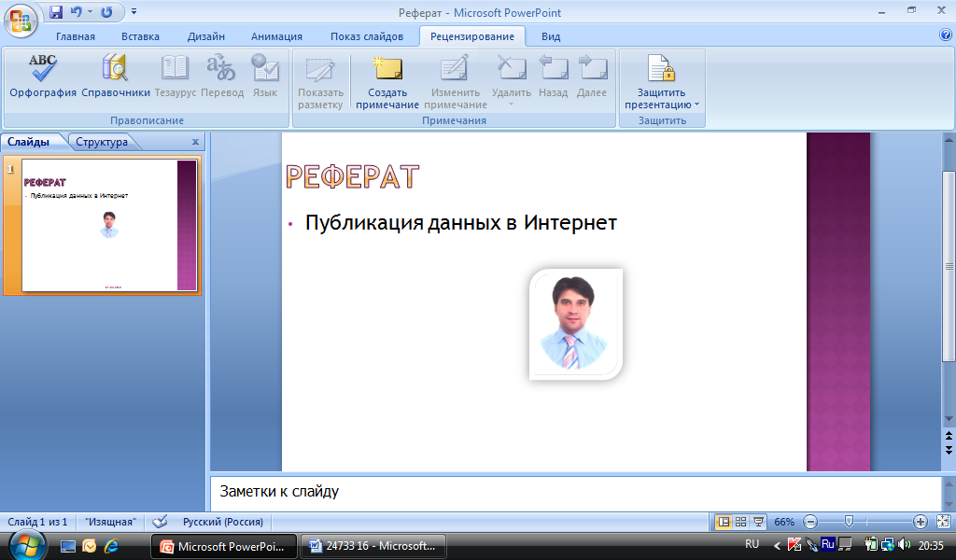The image size is (956, 560).
Task: Go to previous slide double-arrow button
Action: (x=949, y=436)
